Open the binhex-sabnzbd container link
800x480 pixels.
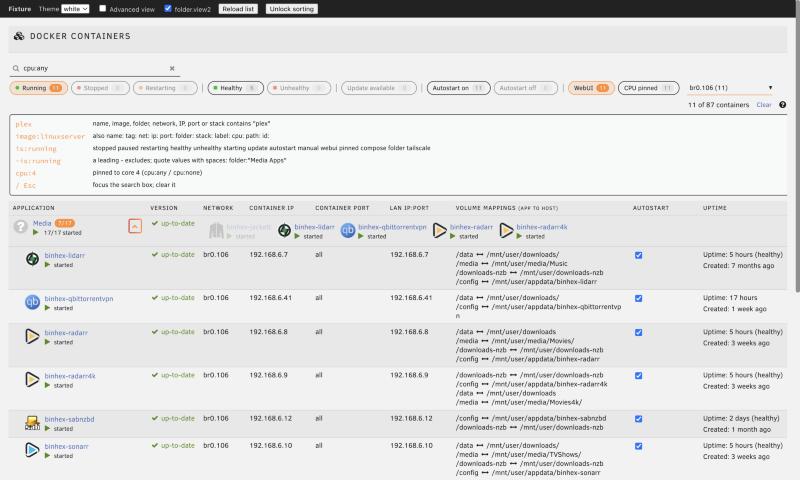point(69,419)
